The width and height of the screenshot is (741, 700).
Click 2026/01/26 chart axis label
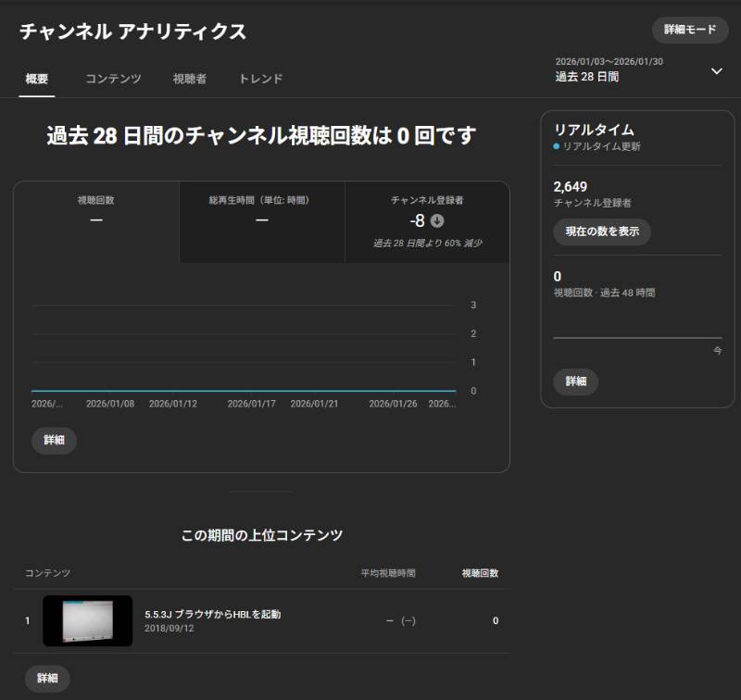[393, 404]
